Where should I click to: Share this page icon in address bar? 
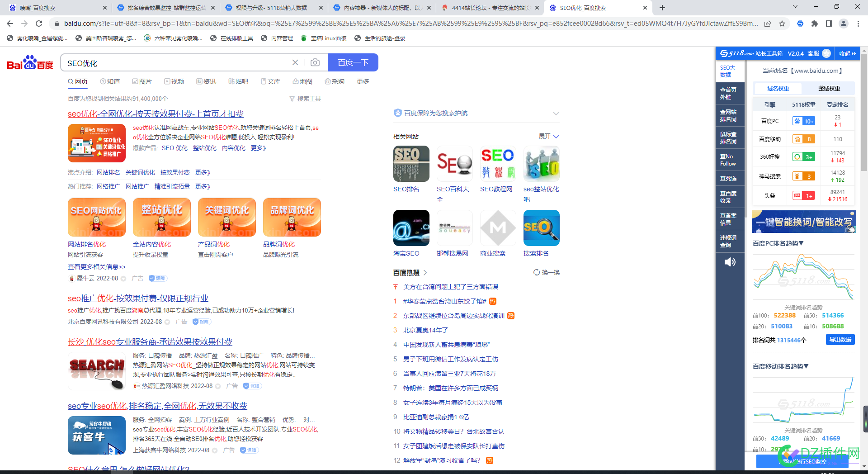pos(768,24)
